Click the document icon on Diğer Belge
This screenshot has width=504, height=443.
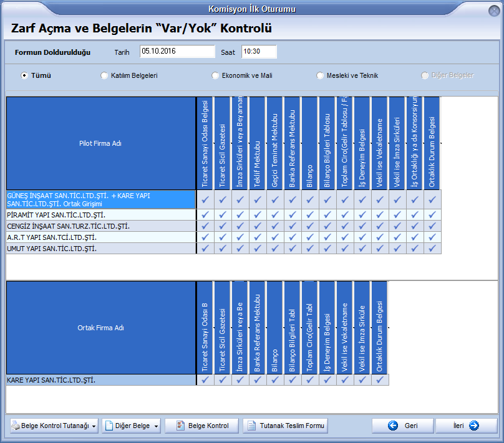click(109, 426)
